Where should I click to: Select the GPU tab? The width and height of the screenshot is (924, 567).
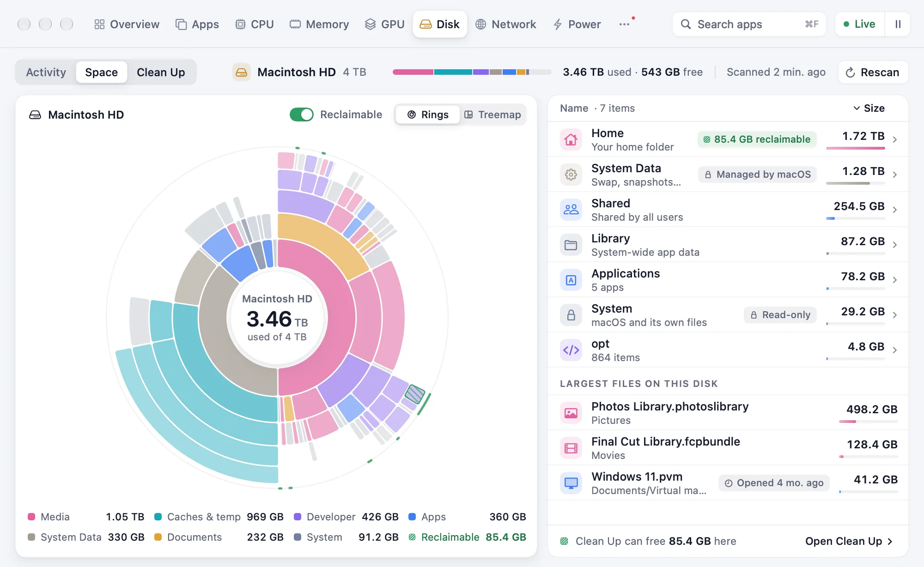(385, 24)
